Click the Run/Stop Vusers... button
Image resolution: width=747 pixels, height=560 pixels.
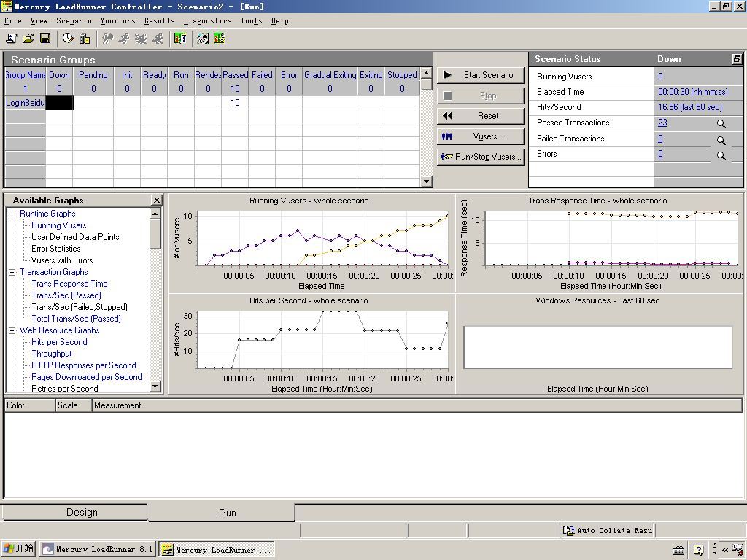tap(481, 157)
